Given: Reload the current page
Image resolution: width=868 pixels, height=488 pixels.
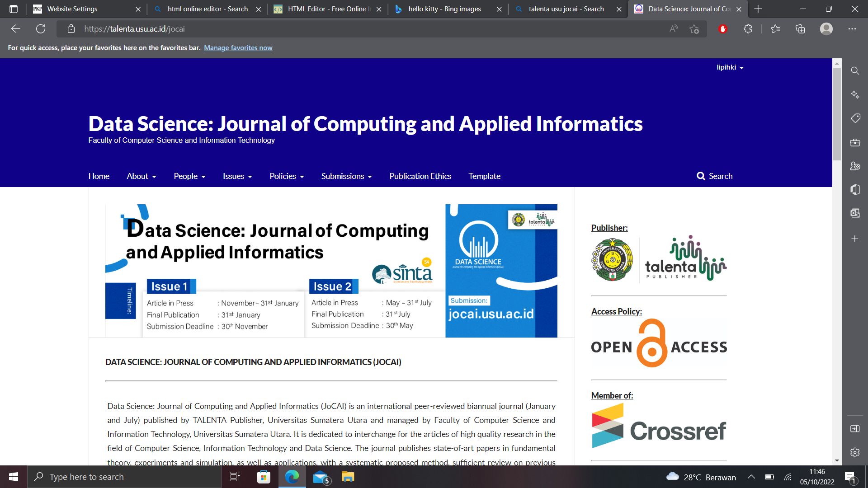Looking at the screenshot, I should click(41, 29).
